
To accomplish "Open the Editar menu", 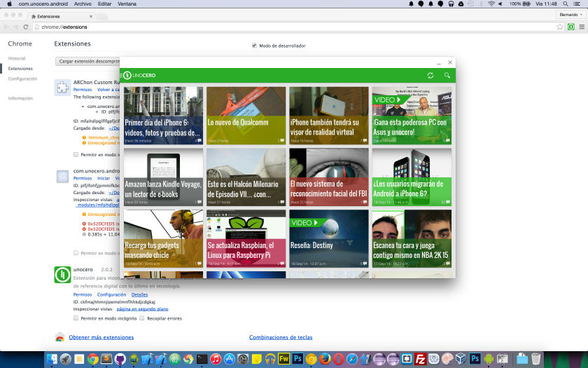I will pyautogui.click(x=104, y=4).
